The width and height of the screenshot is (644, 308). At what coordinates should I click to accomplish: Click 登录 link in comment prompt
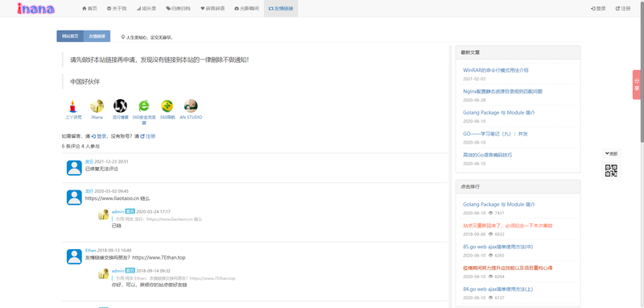click(x=99, y=136)
